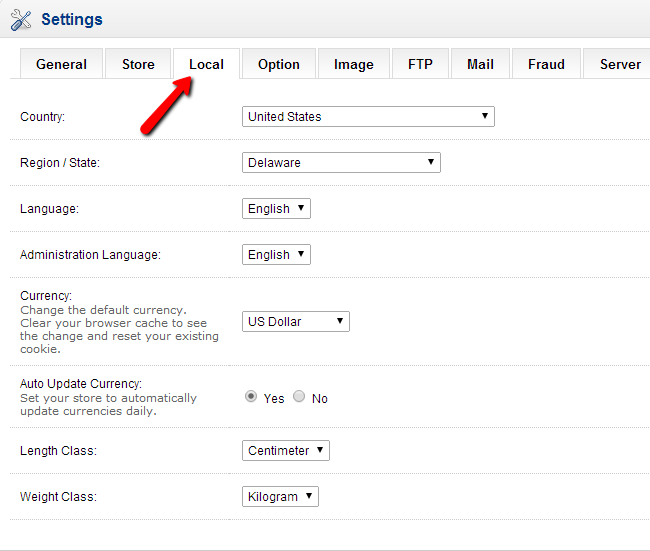Image resolution: width=650 pixels, height=551 pixels.
Task: Switch to the Image tab
Action: [x=353, y=64]
